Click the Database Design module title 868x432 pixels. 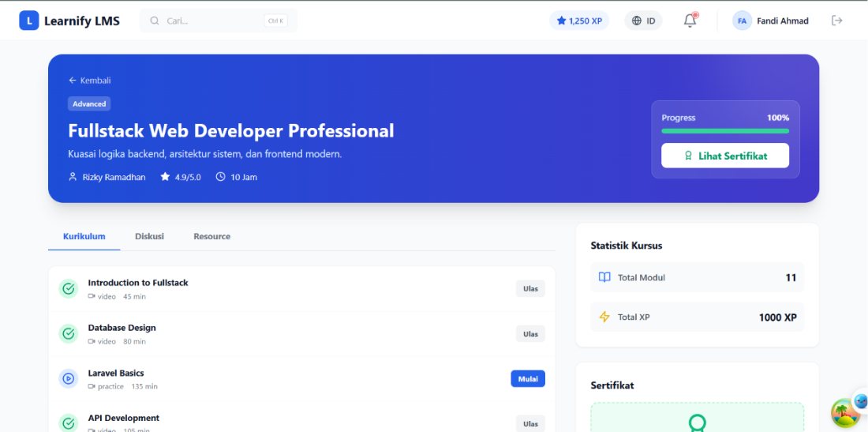click(122, 327)
